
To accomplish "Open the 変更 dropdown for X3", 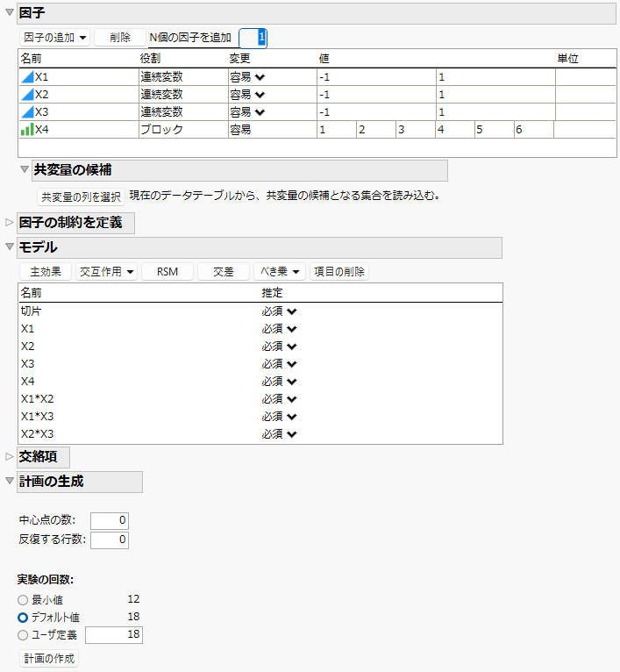I will click(260, 112).
